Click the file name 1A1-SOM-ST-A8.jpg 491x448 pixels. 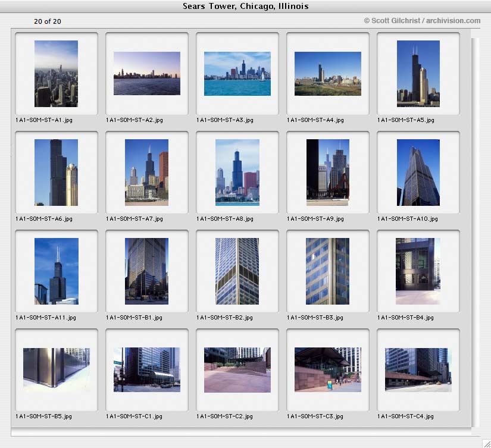[225, 219]
